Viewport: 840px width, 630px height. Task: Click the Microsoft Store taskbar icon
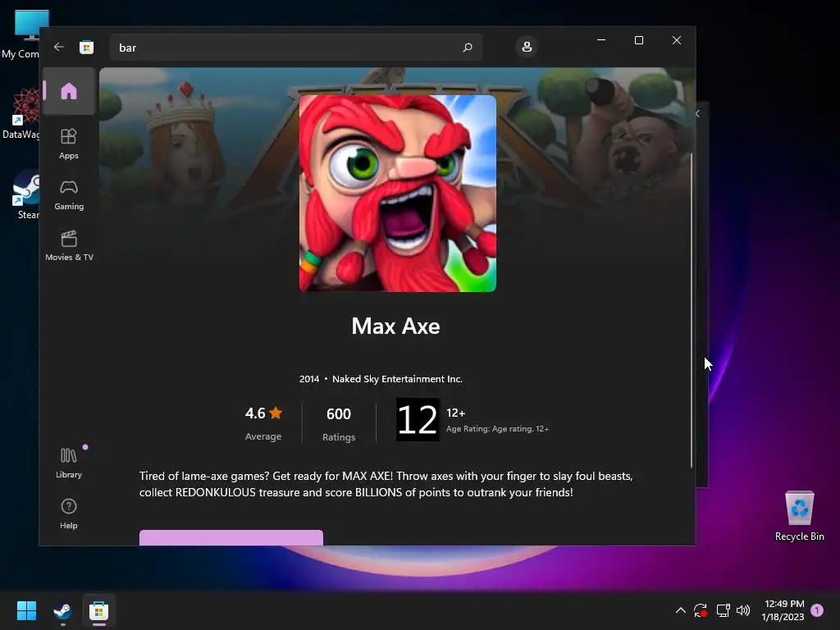(98, 610)
